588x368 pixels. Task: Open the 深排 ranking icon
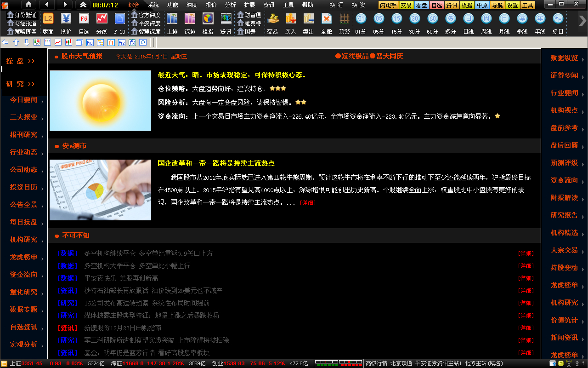coord(190,23)
